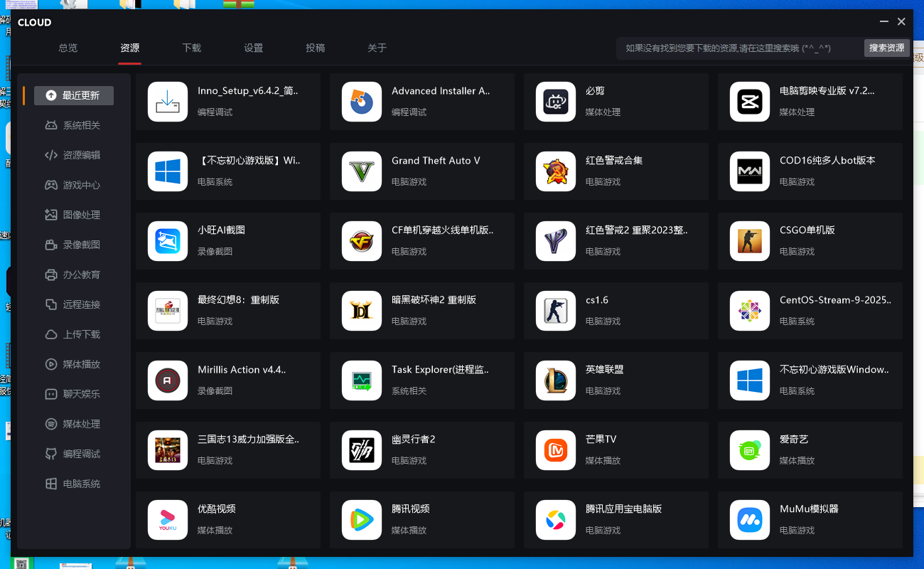924x569 pixels.
Task: Open the 系统相关 sidebar category
Action: pos(74,125)
